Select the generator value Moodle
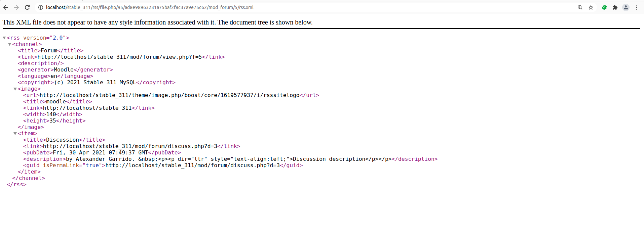This screenshot has height=239, width=644. tap(64, 70)
